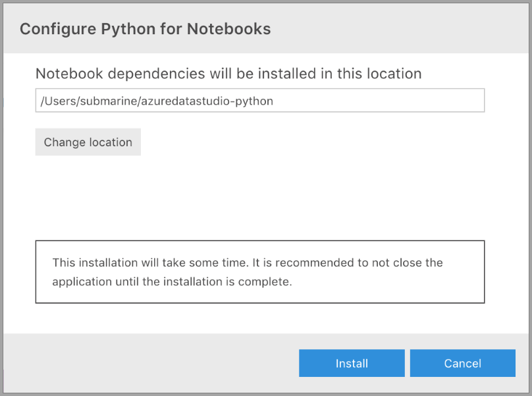
Task: Click 'Notebook dependencies will be installed' label
Action: pyautogui.click(x=228, y=74)
